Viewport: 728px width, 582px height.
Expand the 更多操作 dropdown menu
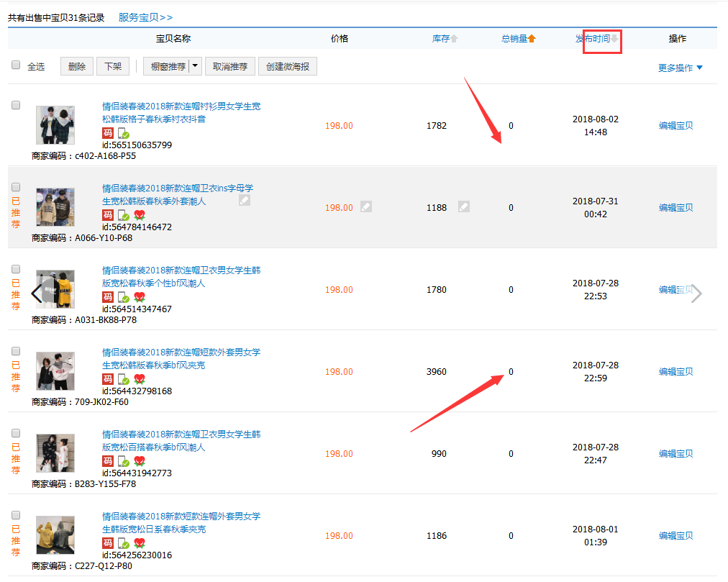[x=680, y=68]
